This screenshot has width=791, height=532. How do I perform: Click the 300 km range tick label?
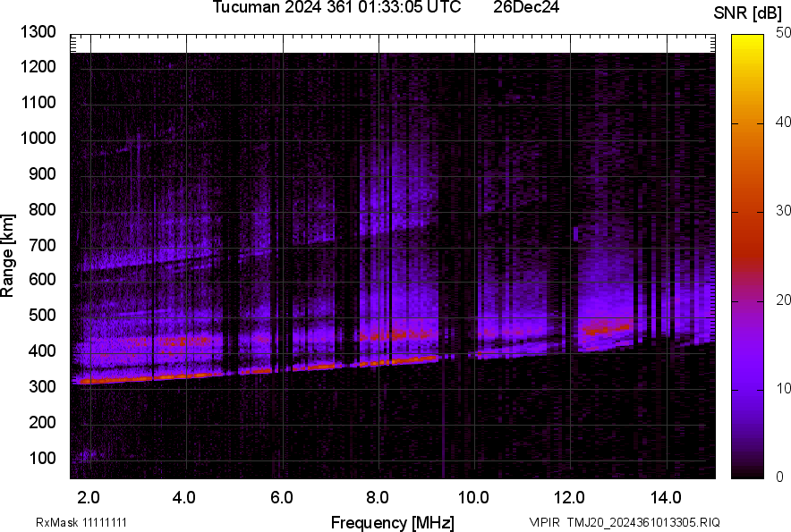pos(41,387)
